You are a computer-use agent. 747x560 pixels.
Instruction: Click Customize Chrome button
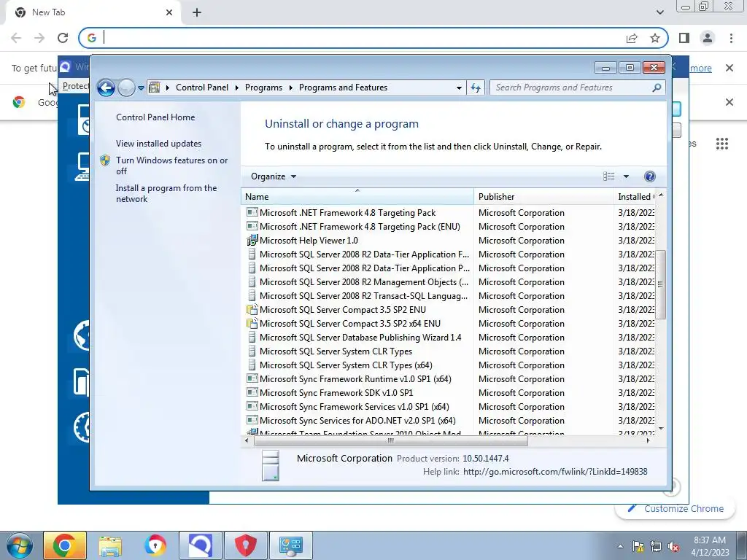click(676, 508)
